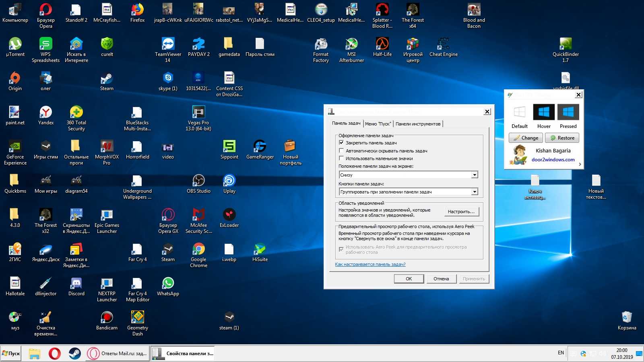Open paint.net desktop shortcut
Screen dimensions: 644x362
coord(15,115)
